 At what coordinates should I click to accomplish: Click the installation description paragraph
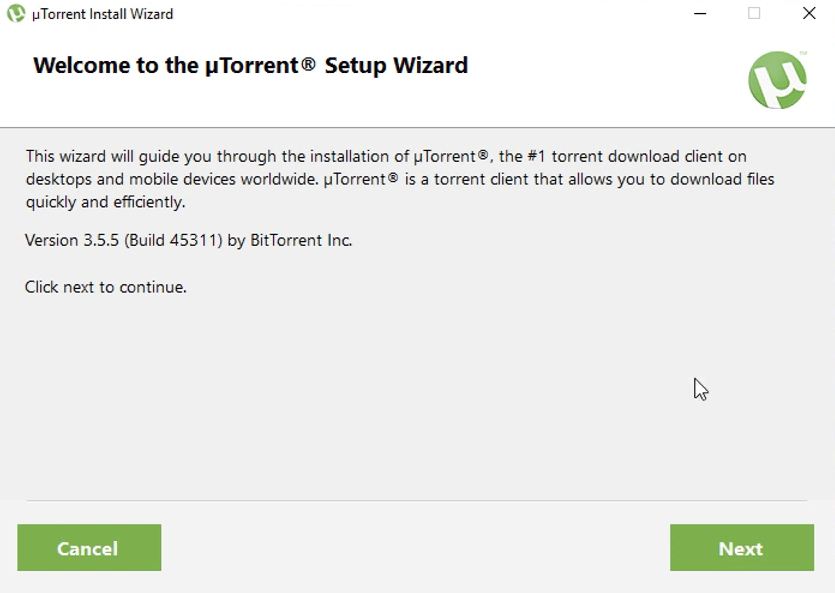[x=400, y=179]
